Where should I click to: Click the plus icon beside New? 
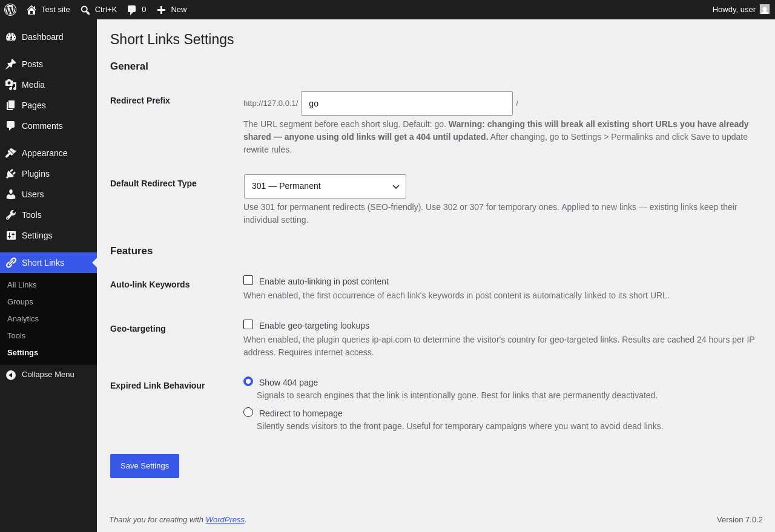(x=161, y=10)
